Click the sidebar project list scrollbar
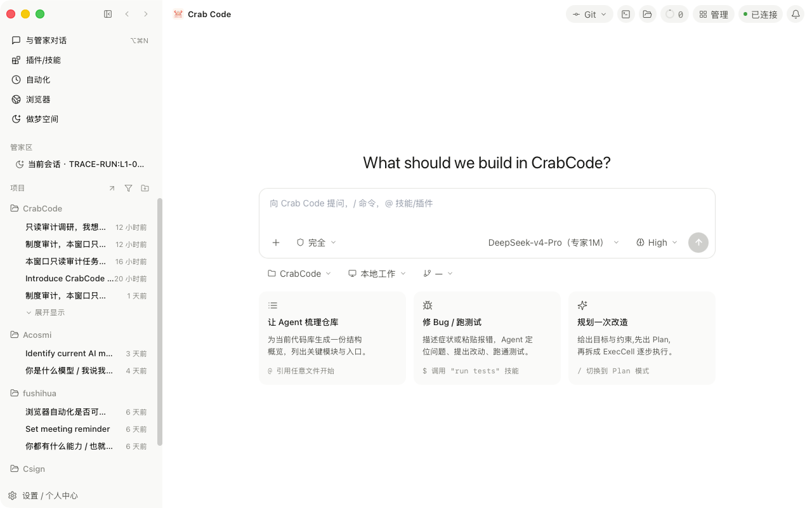 (x=160, y=322)
